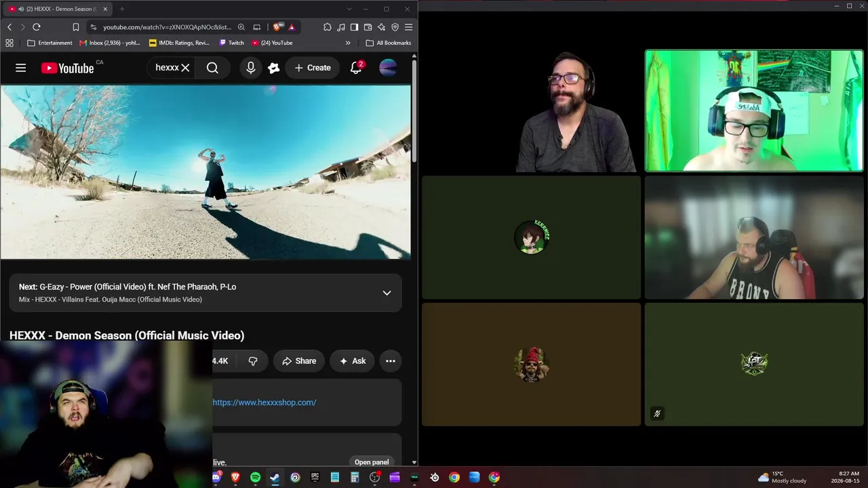Screen dimensions: 868x488
Task: Open the Twitch bookmark
Action: 231,43
